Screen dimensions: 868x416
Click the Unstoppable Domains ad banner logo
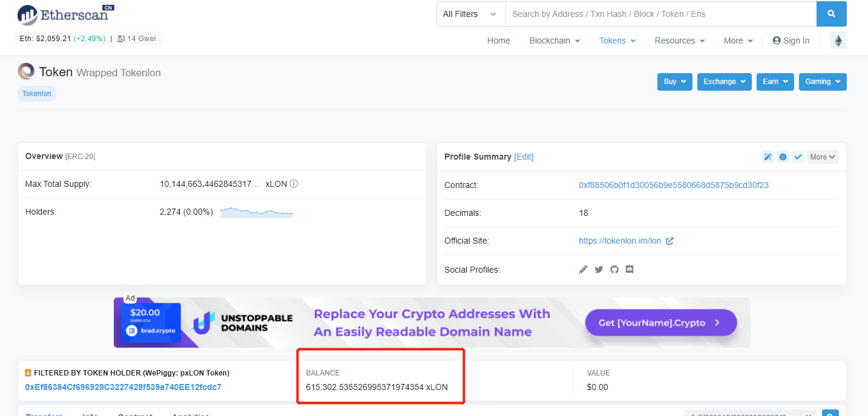coord(243,323)
